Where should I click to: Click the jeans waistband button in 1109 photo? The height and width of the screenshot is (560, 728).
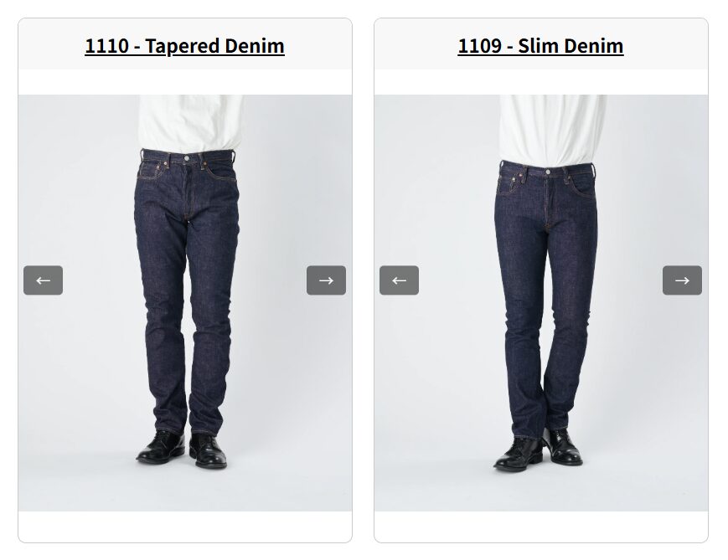[x=548, y=172]
